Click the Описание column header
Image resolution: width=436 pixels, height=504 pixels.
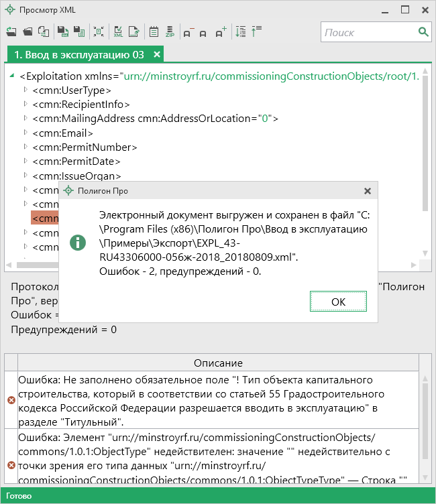point(218,363)
